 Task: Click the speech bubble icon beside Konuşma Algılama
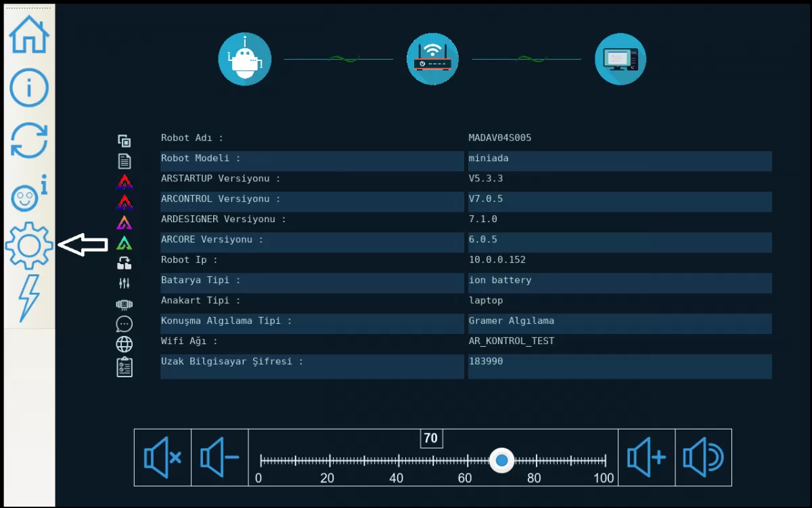(124, 324)
